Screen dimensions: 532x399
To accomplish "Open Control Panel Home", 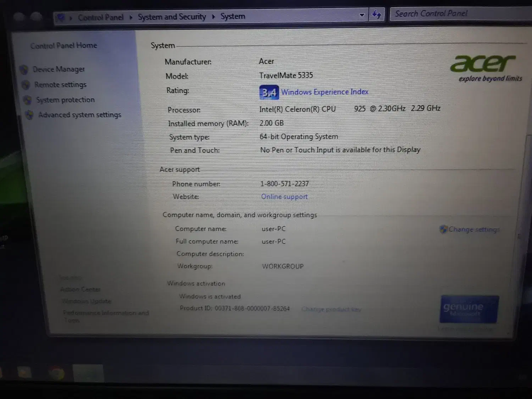I will (x=63, y=45).
